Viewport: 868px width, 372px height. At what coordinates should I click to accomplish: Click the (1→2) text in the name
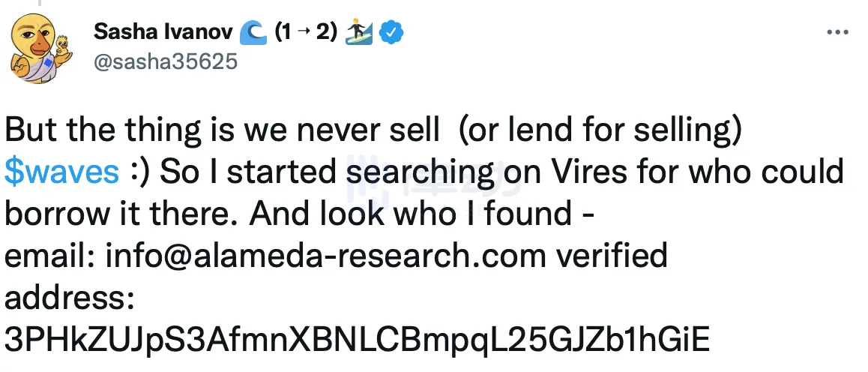[304, 32]
